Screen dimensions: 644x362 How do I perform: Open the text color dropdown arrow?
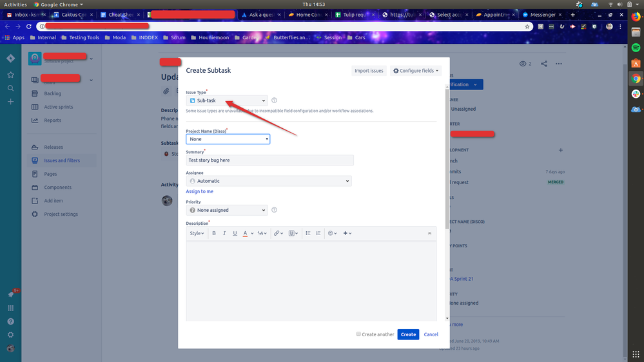[252, 233]
